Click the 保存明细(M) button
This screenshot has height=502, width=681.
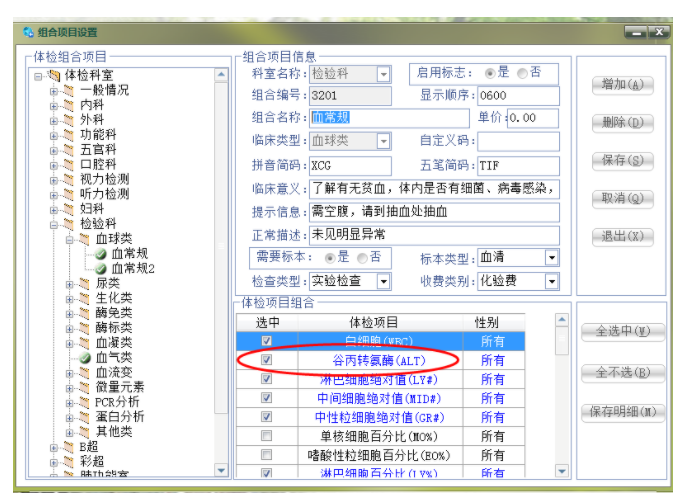623,412
